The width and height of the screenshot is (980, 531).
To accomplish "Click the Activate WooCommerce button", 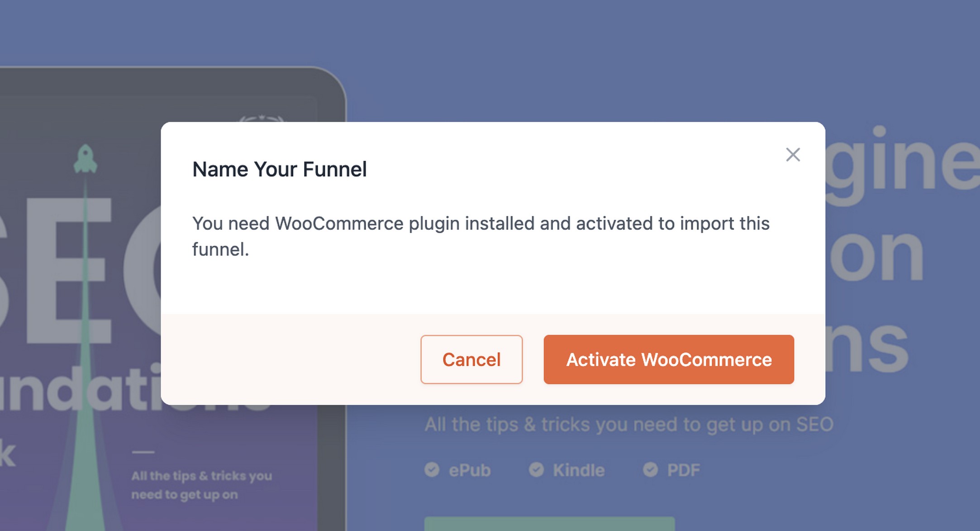I will pos(669,359).
